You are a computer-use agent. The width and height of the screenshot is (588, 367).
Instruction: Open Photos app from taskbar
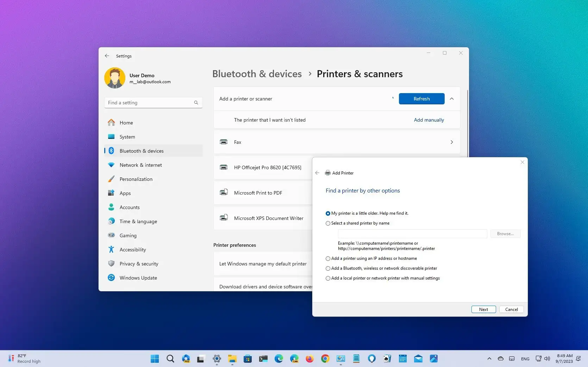tap(434, 359)
